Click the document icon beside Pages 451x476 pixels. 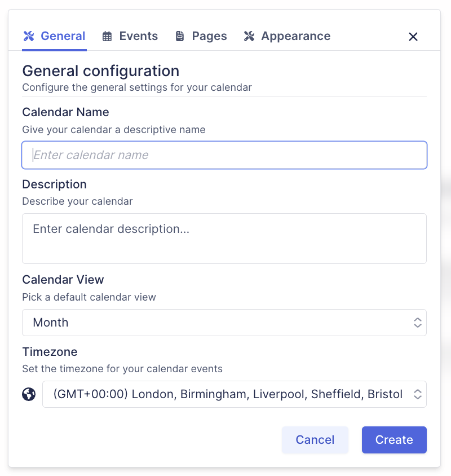tap(180, 37)
